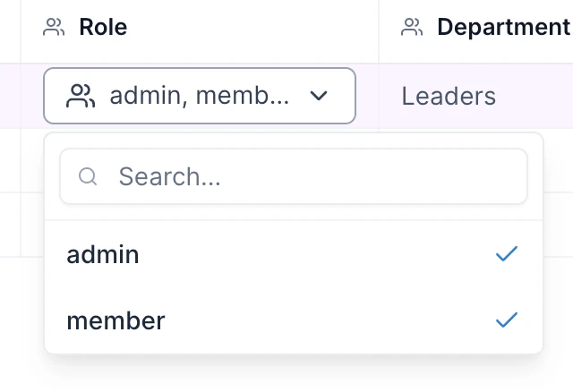Collapse the role dropdown using its chevron arrow
This screenshot has height=392, width=573.
click(319, 96)
